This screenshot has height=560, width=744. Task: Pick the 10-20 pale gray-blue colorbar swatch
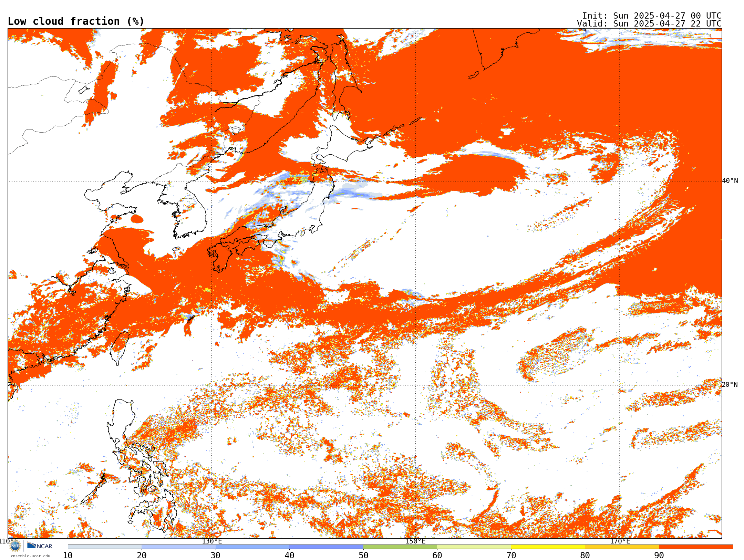pyautogui.click(x=105, y=547)
